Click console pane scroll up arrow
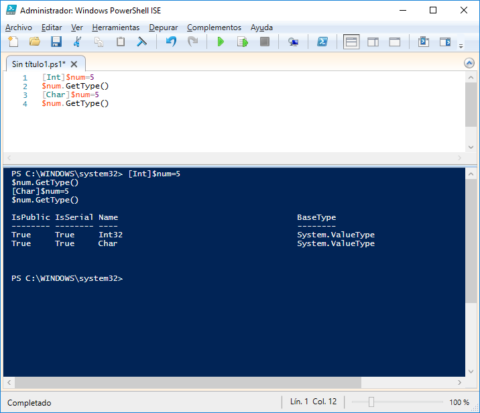 coord(471,174)
